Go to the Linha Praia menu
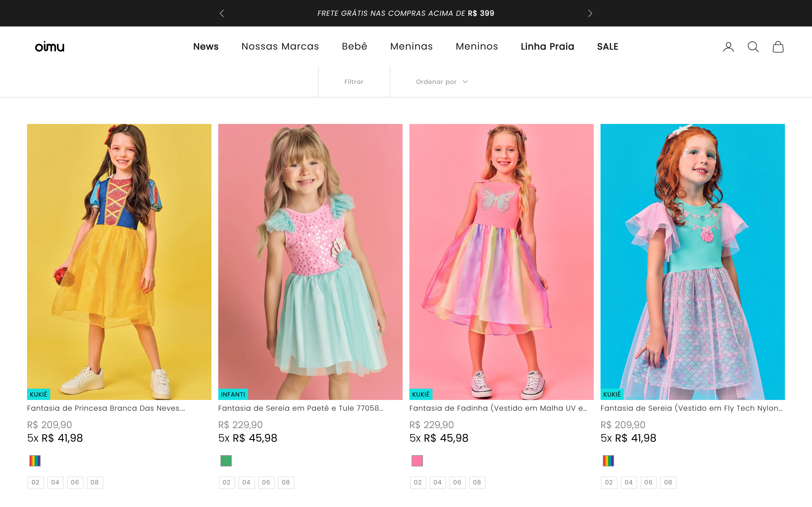This screenshot has height=507, width=812. [547, 46]
